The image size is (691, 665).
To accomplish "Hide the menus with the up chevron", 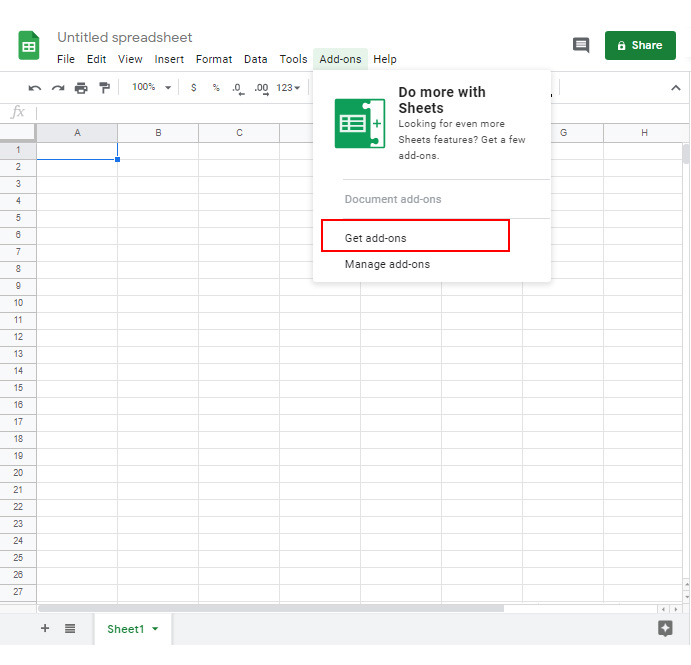I will (675, 88).
